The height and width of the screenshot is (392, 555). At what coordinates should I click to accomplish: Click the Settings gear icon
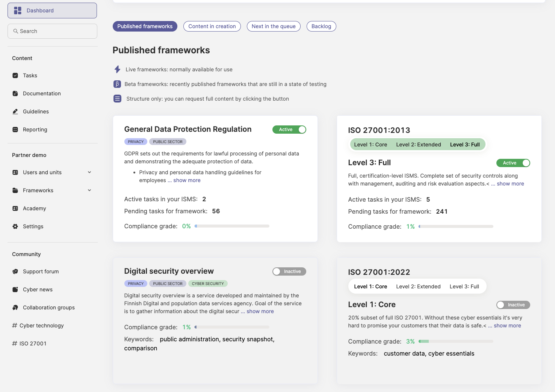(15, 226)
